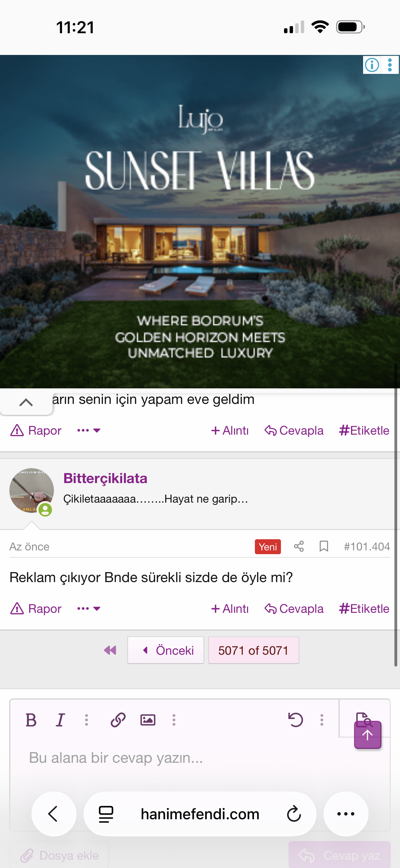The image size is (400, 868).
Task: Undo the last edit in the editor
Action: pyautogui.click(x=296, y=720)
